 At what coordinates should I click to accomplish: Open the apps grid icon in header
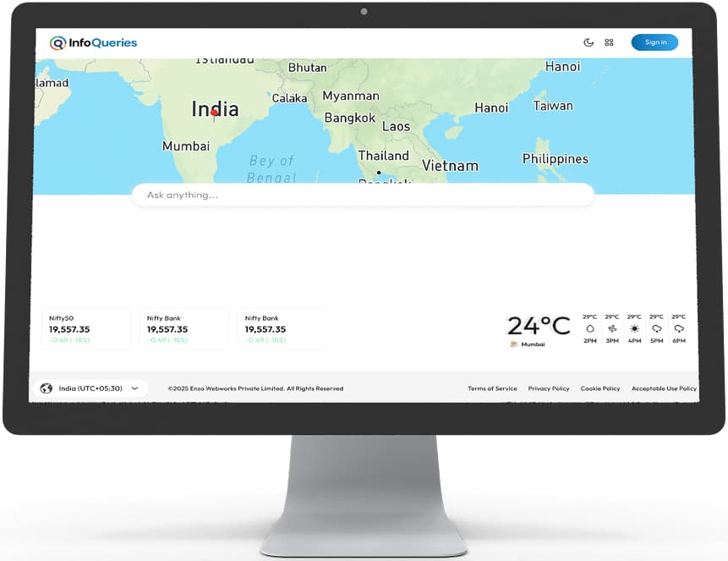click(609, 41)
